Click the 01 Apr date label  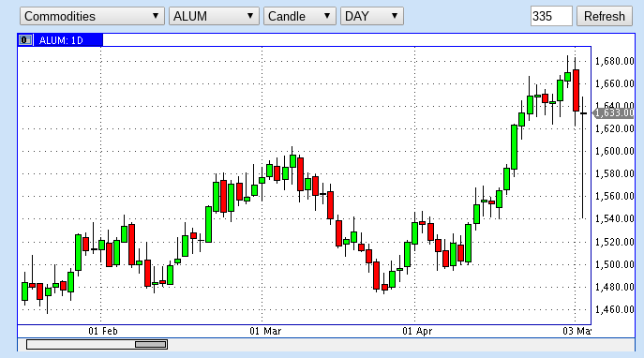point(417,331)
